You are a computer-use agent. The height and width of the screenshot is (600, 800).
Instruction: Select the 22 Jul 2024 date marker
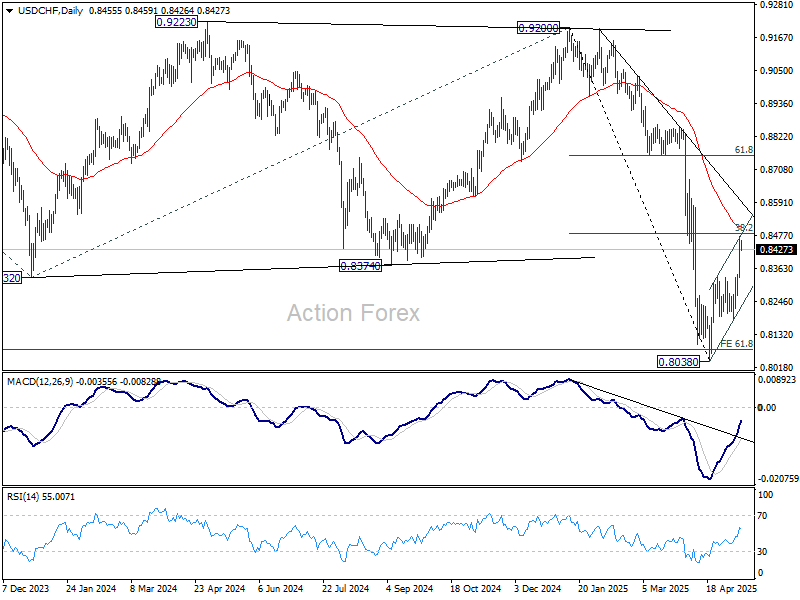347,590
